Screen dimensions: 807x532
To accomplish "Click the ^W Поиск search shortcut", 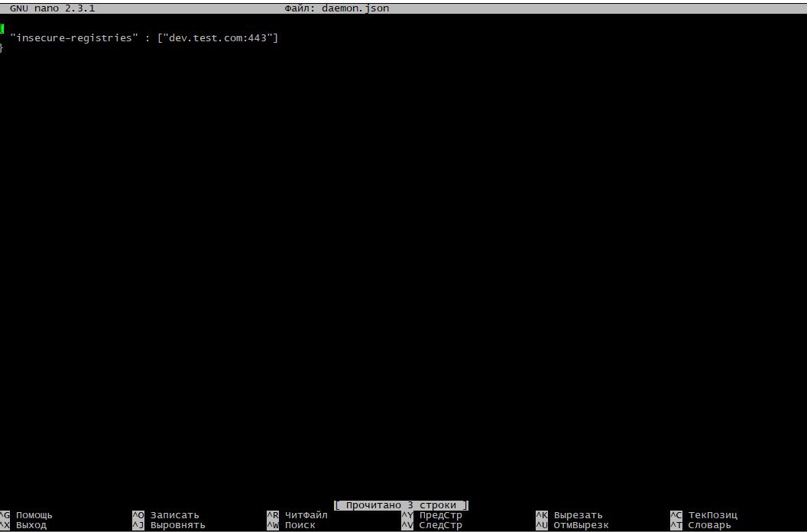I will [x=291, y=525].
